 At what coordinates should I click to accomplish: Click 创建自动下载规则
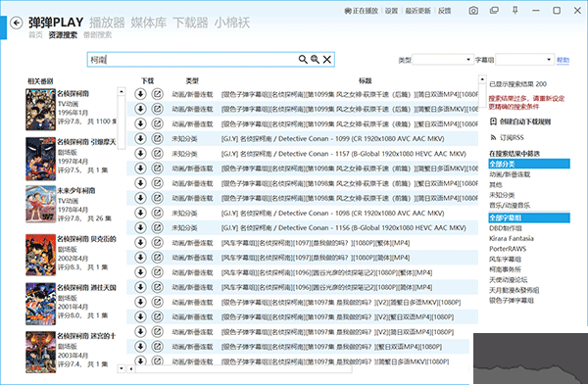(x=520, y=121)
